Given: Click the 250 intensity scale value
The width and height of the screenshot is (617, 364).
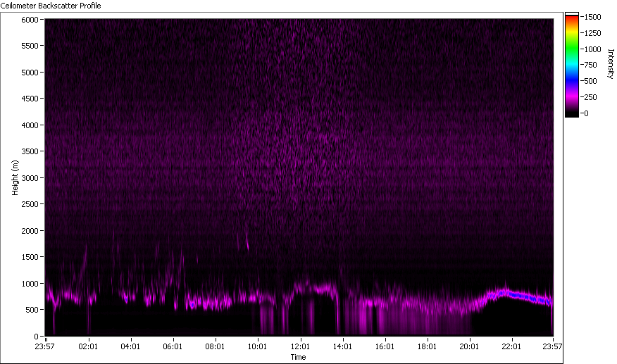Looking at the screenshot, I should tap(591, 97).
